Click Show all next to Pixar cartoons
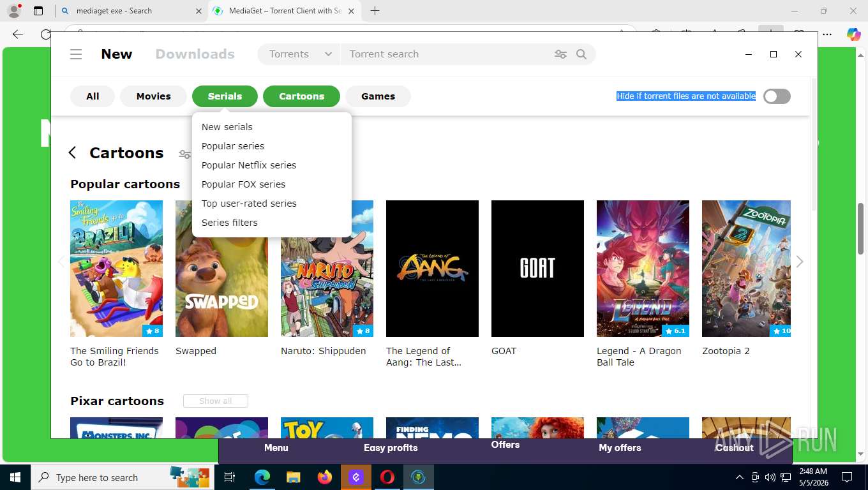This screenshot has height=490, width=868. click(x=216, y=401)
